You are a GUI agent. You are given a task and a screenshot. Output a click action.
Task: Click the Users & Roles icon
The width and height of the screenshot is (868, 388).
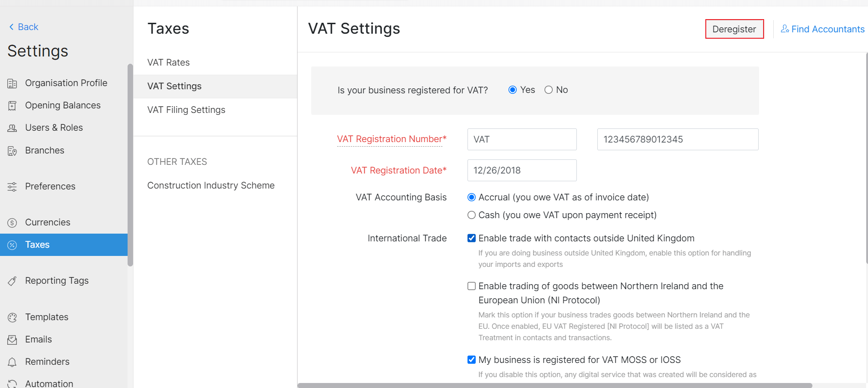(x=13, y=128)
